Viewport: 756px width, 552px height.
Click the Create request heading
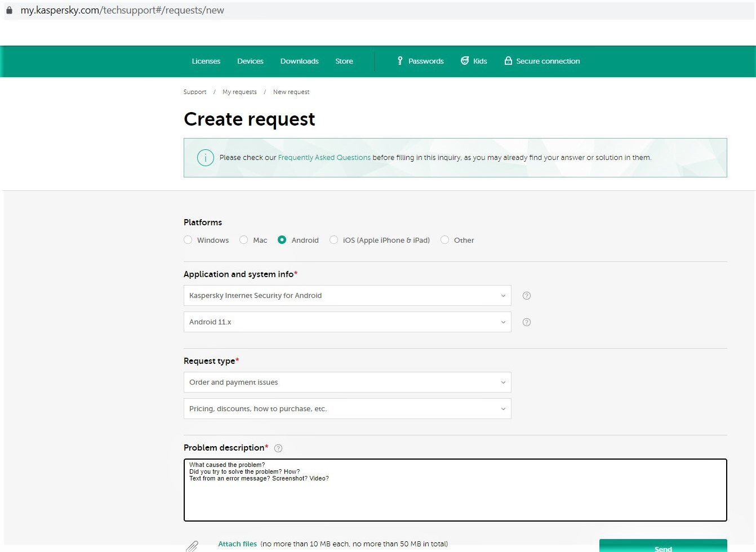click(250, 119)
